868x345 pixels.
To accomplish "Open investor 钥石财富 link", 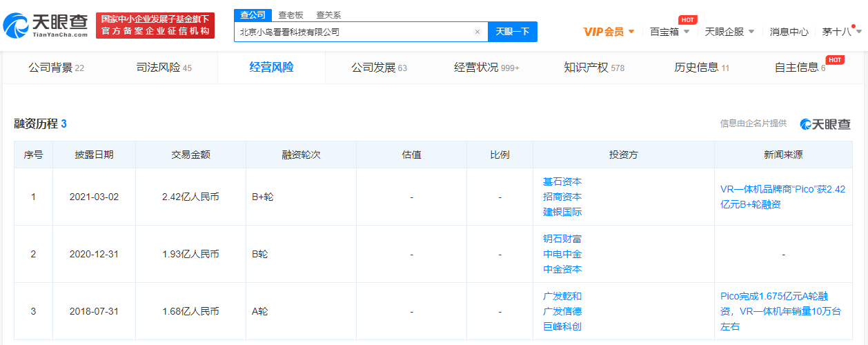I will (562, 239).
